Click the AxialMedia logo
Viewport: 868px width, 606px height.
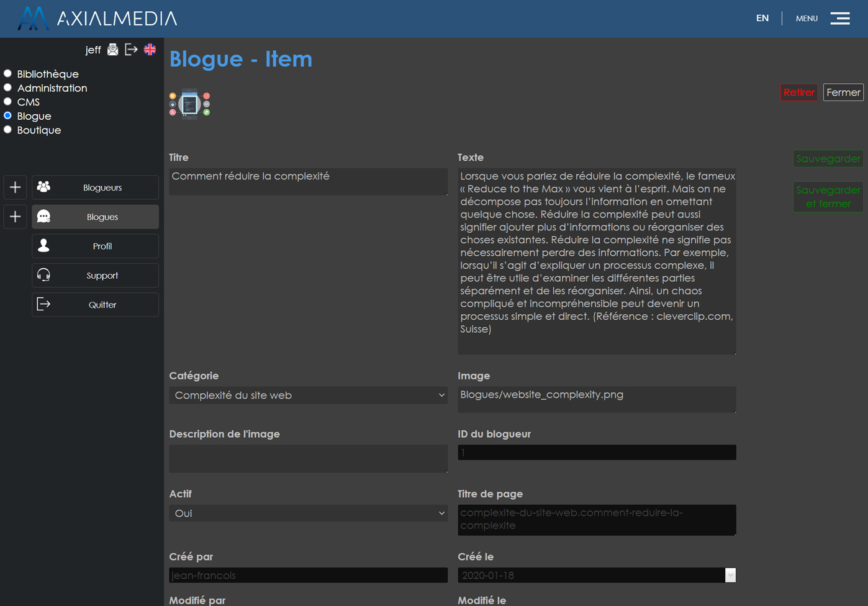pos(97,18)
